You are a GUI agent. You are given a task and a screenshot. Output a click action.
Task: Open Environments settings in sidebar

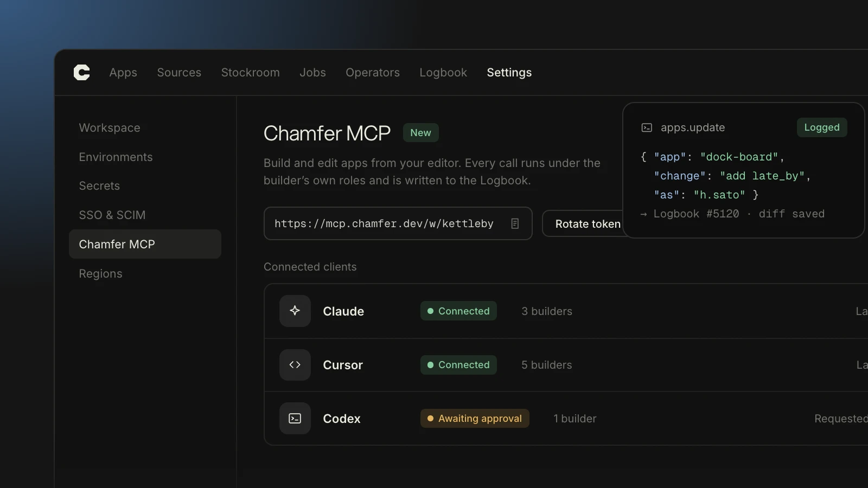116,157
